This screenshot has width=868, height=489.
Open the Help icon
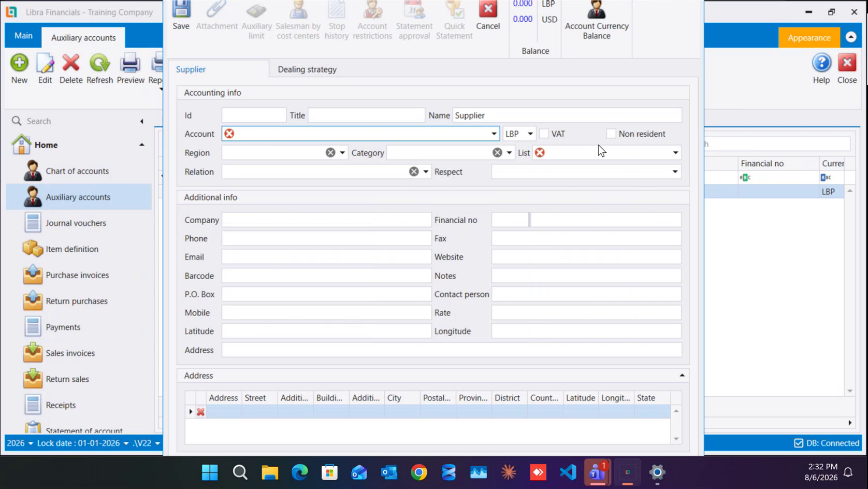tap(821, 69)
